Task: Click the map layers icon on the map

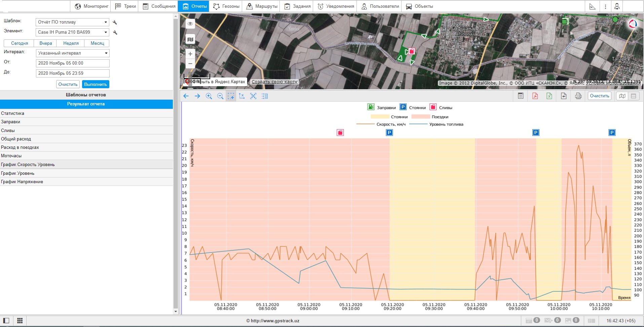Action: 190,39
